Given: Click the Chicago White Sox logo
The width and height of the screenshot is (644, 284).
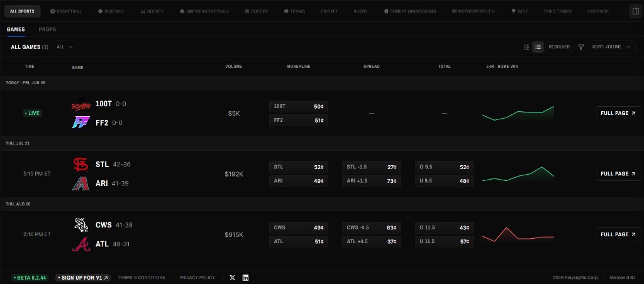Looking at the screenshot, I should pos(81,225).
